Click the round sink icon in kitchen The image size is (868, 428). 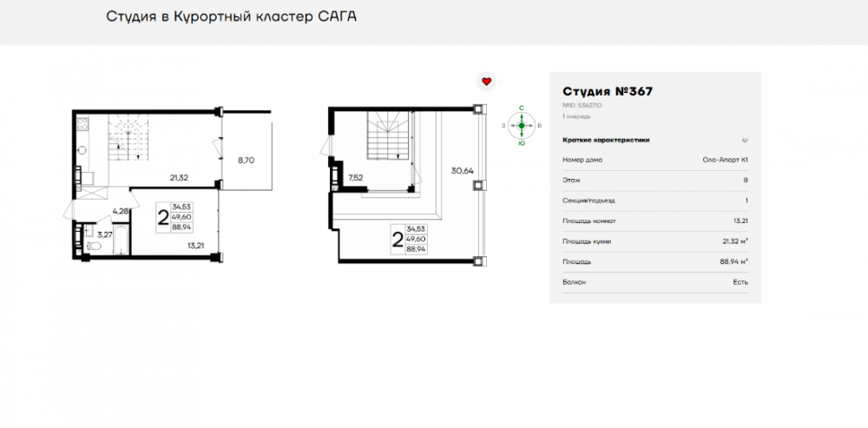pyautogui.click(x=81, y=149)
